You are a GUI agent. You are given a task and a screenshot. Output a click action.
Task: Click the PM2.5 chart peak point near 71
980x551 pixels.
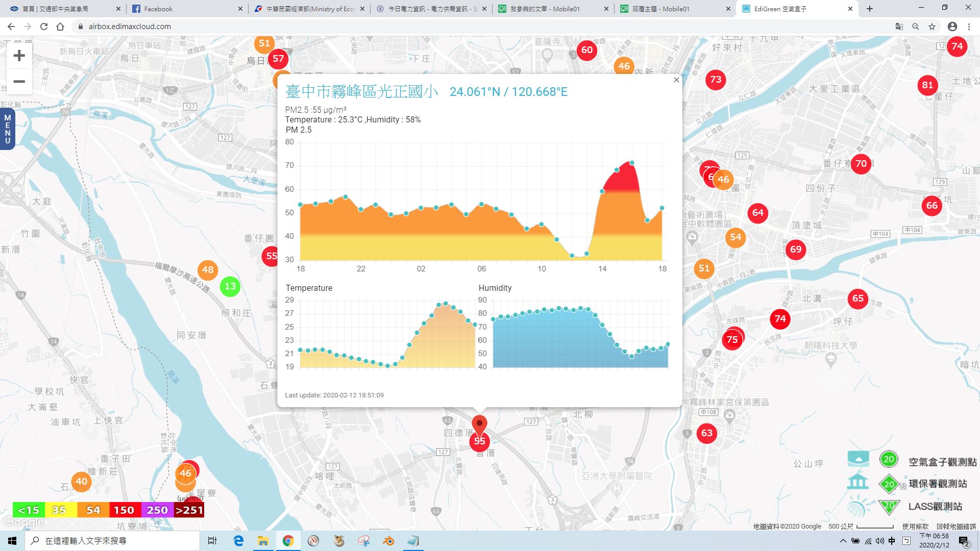632,163
